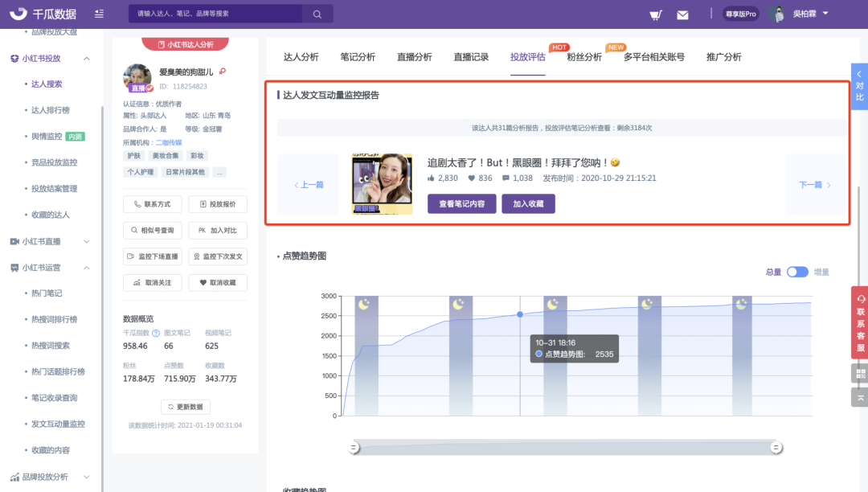Image resolution: width=868 pixels, height=492 pixels.
Task: Click the 小红书投放 sidebar icon
Action: tap(14, 59)
